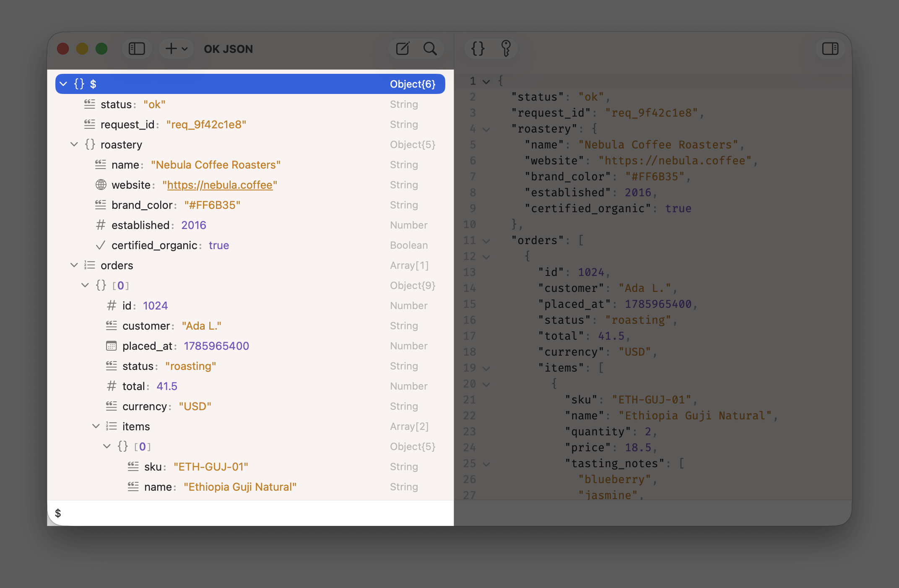Select the total 41.5 row
Image resolution: width=899 pixels, height=588 pixels.
[250, 386]
